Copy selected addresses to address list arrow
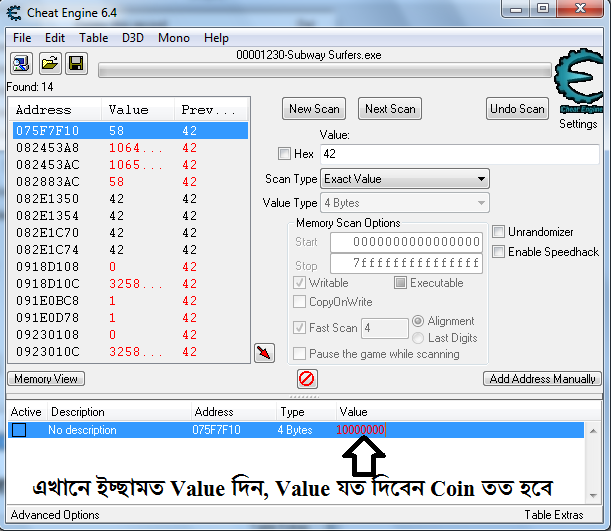The image size is (611, 531). [265, 353]
